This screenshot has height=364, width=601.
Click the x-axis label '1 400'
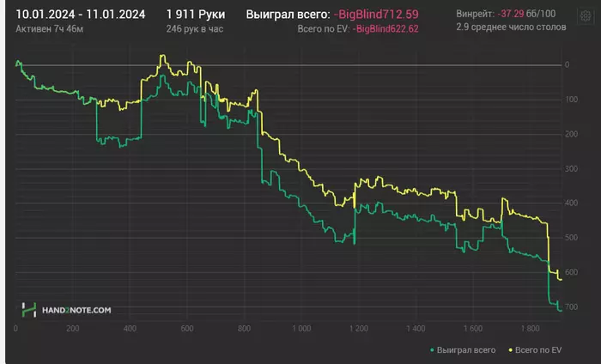[416, 328]
